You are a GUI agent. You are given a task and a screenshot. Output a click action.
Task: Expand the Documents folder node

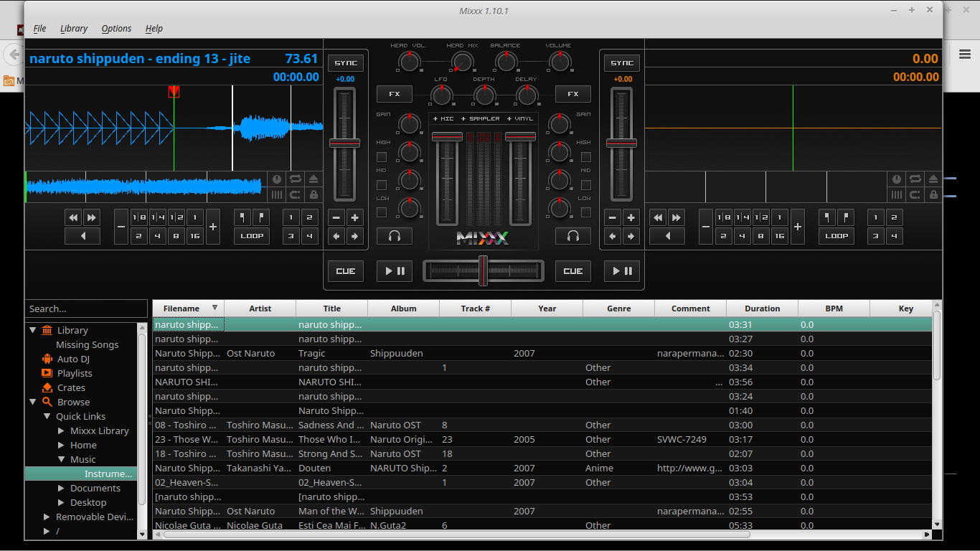point(61,488)
